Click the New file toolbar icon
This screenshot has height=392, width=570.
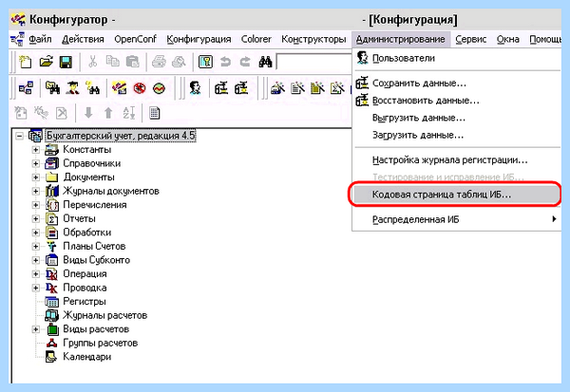[x=25, y=62]
